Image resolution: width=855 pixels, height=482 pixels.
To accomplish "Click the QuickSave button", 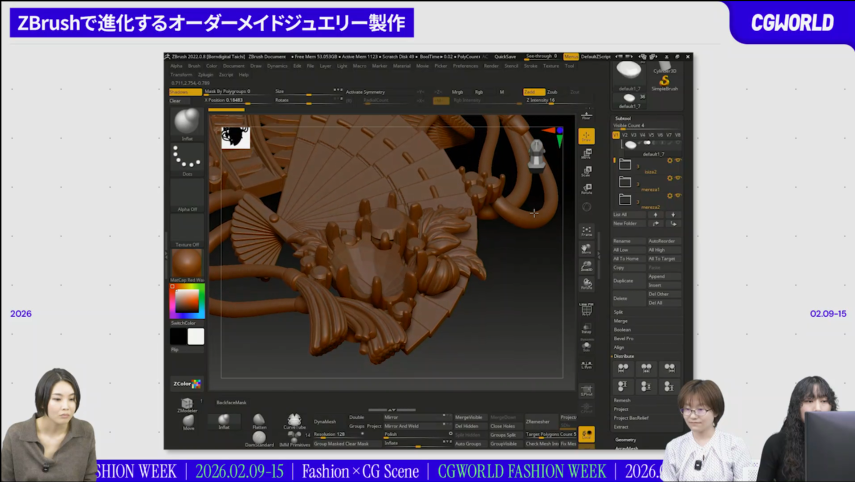I will click(x=505, y=57).
